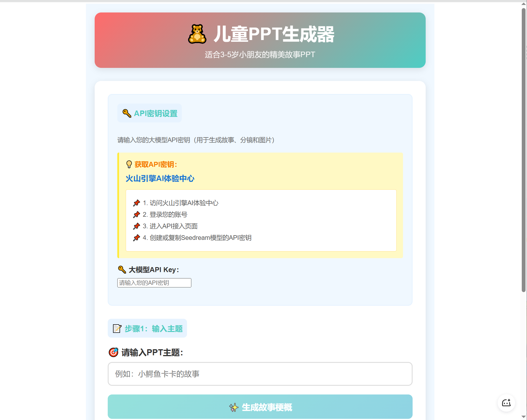Click the lightbulb icon beside 获取API密钥

tap(129, 164)
